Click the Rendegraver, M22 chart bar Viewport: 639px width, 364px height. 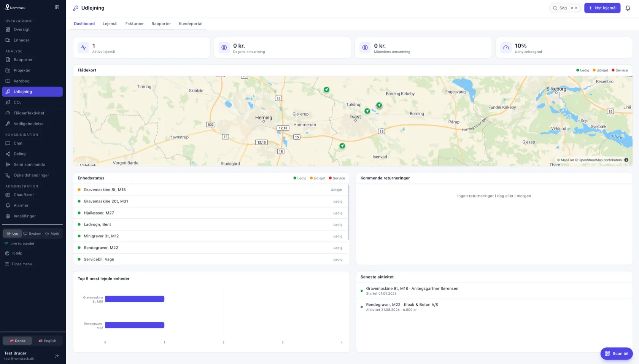pyautogui.click(x=135, y=325)
